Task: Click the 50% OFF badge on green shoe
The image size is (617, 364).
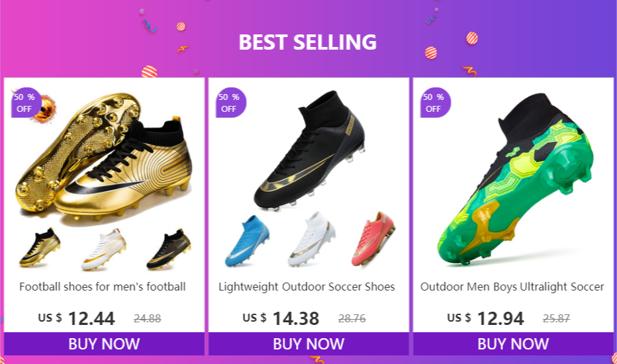Action: pos(436,103)
